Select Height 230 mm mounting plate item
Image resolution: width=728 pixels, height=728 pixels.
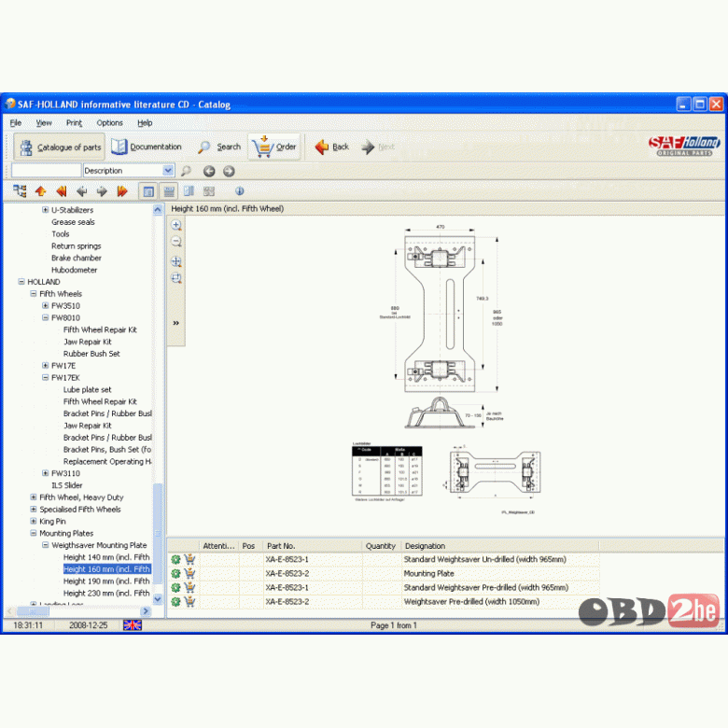coord(106,593)
